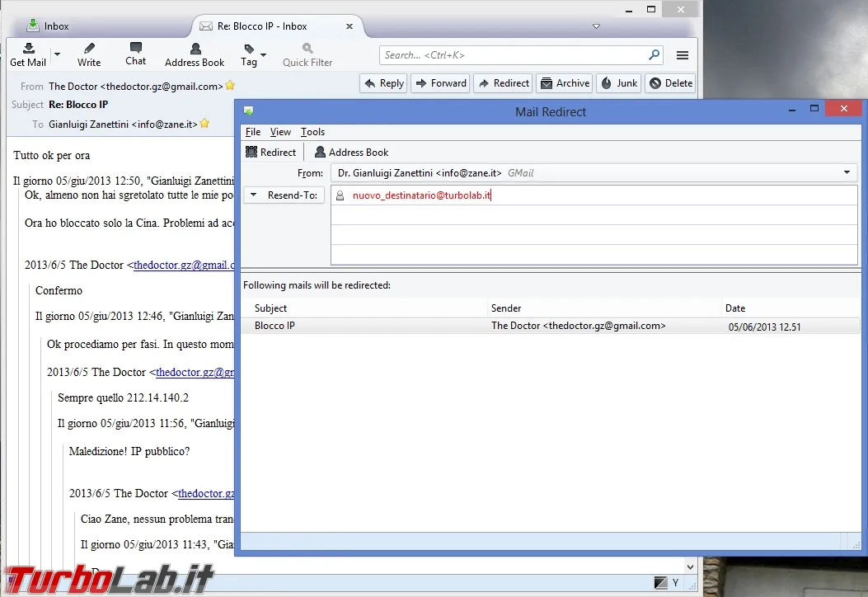The image size is (868, 597).
Task: Open the list-all-tabs dropdown arrow
Action: click(x=596, y=26)
